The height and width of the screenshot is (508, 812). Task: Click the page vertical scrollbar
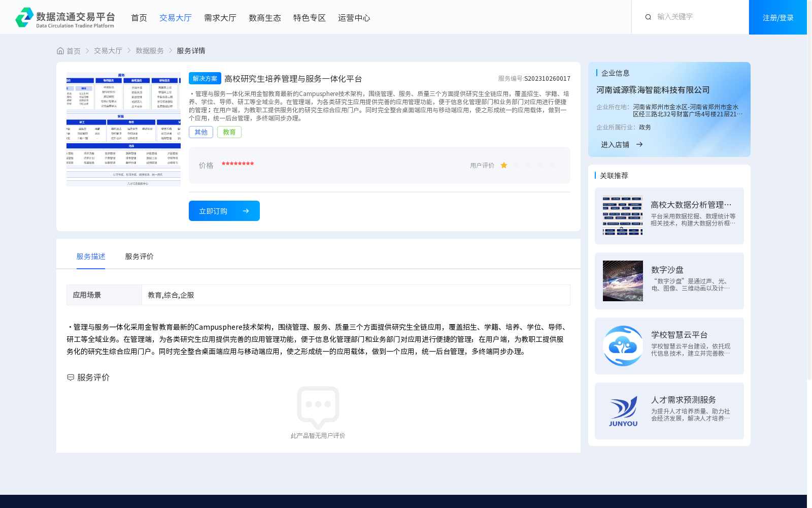[x=809, y=190]
